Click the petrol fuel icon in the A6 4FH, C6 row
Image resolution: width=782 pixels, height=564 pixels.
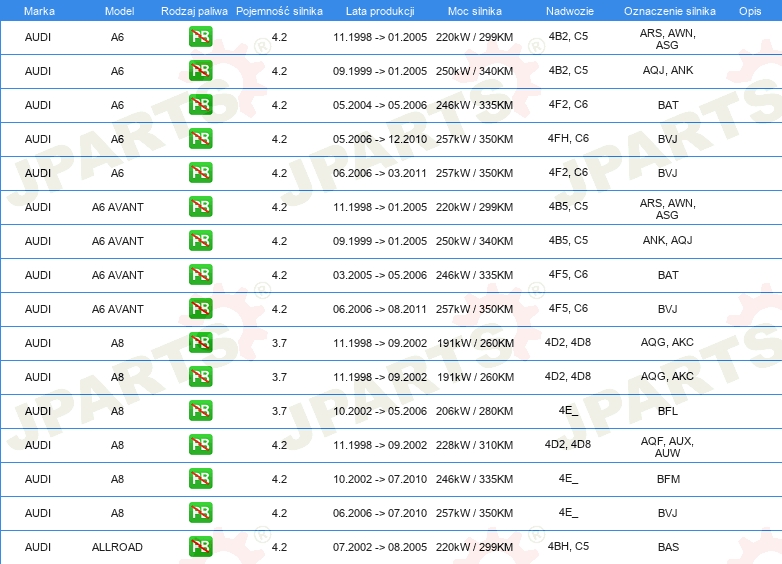200,139
